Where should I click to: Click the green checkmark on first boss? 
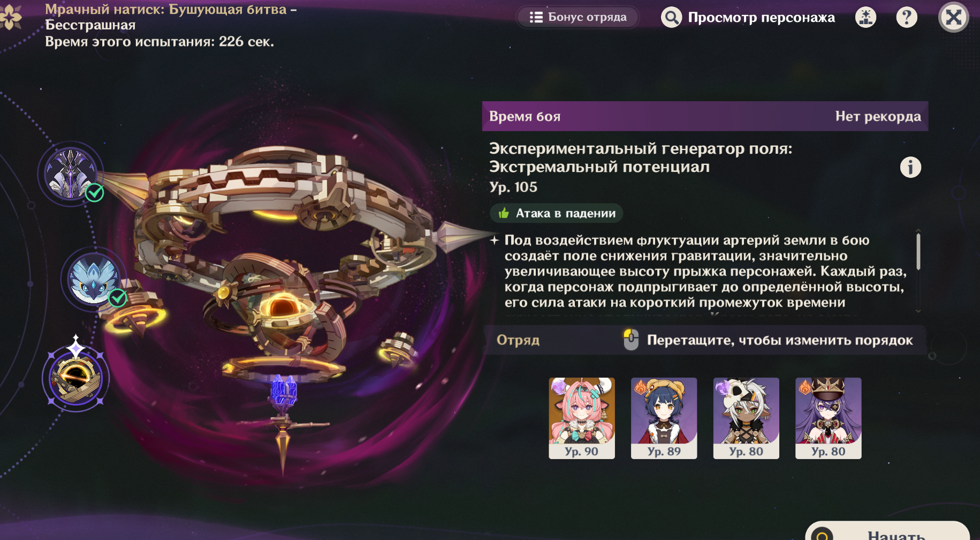95,192
